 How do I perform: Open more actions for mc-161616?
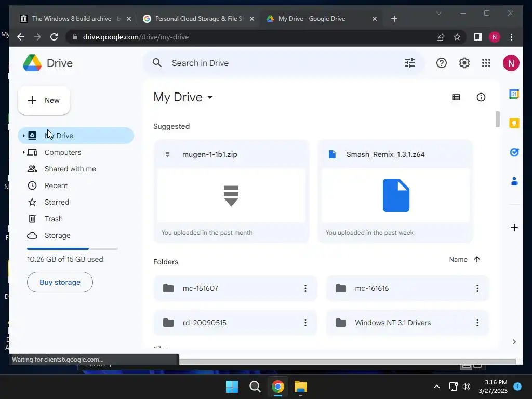[x=477, y=288]
